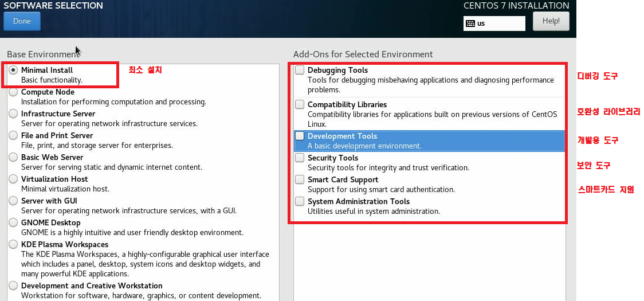Select GNOME Desktop radio button
Viewport: 644px width, 301px height.
(x=14, y=223)
